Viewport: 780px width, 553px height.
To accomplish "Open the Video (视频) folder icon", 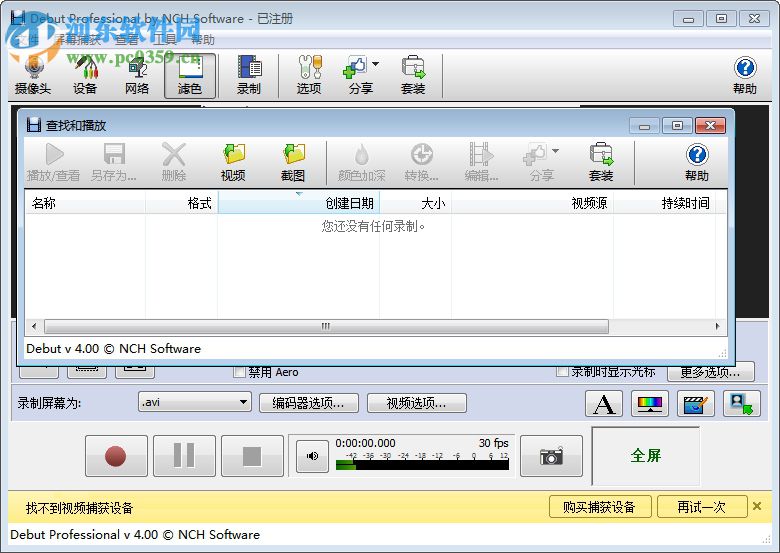I will click(233, 162).
